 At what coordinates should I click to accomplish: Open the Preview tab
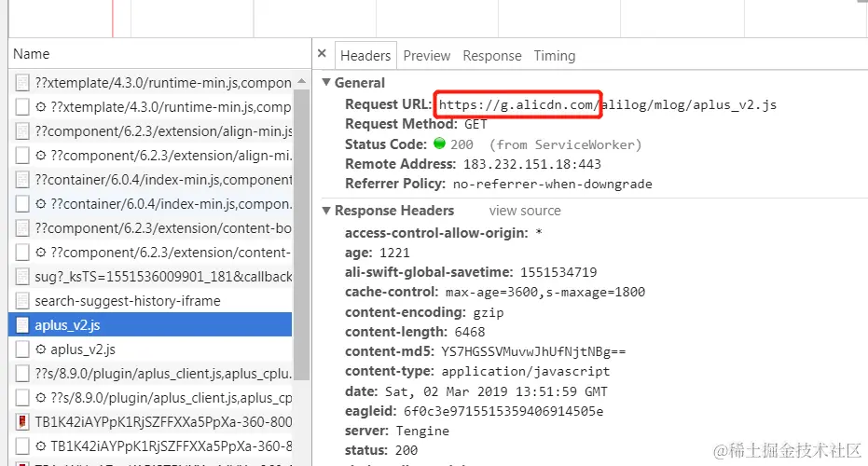[427, 56]
